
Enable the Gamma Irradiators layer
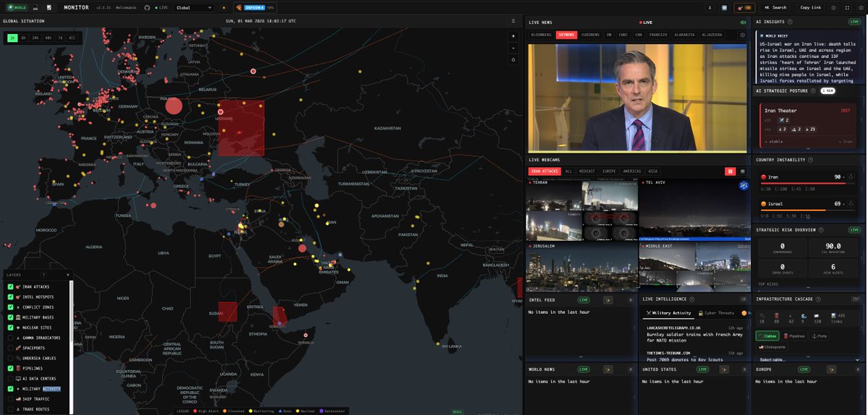click(11, 338)
